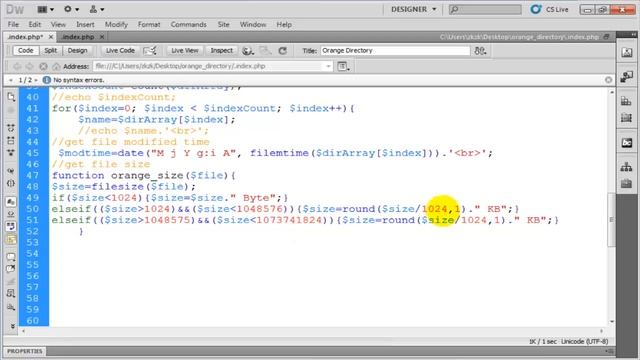Click the Refresh Design View icon

tap(282, 51)
